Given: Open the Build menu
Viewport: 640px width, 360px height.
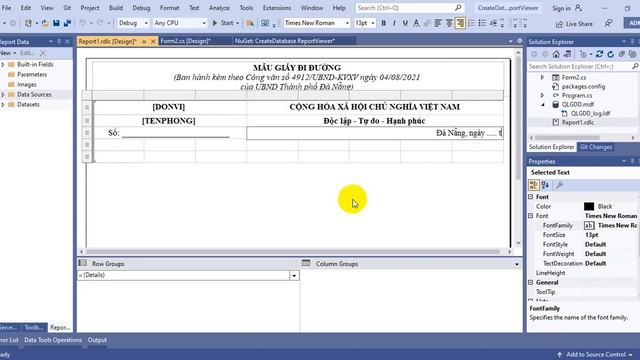Looking at the screenshot, I should point(116,8).
